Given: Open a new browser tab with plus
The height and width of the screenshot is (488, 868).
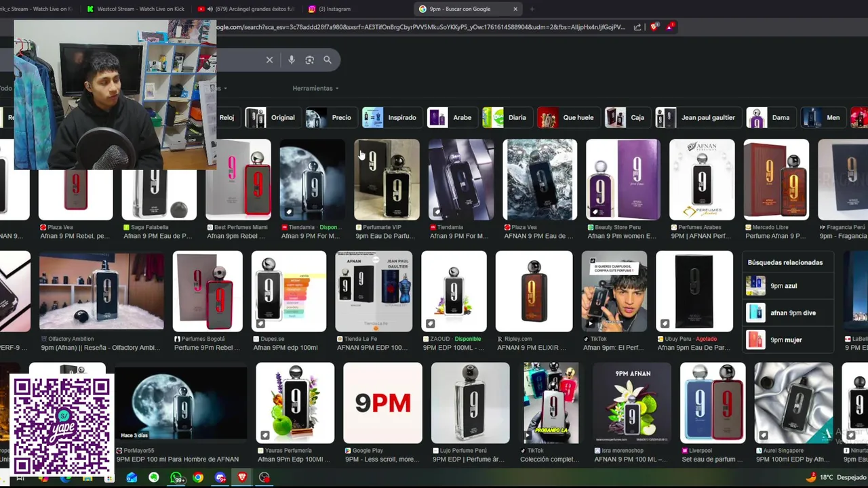Looking at the screenshot, I should pos(532,9).
